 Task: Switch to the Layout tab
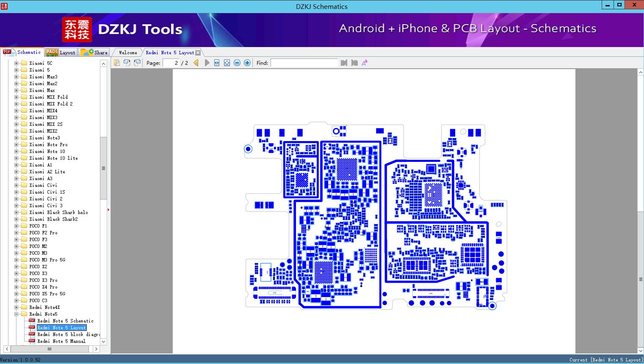[61, 53]
